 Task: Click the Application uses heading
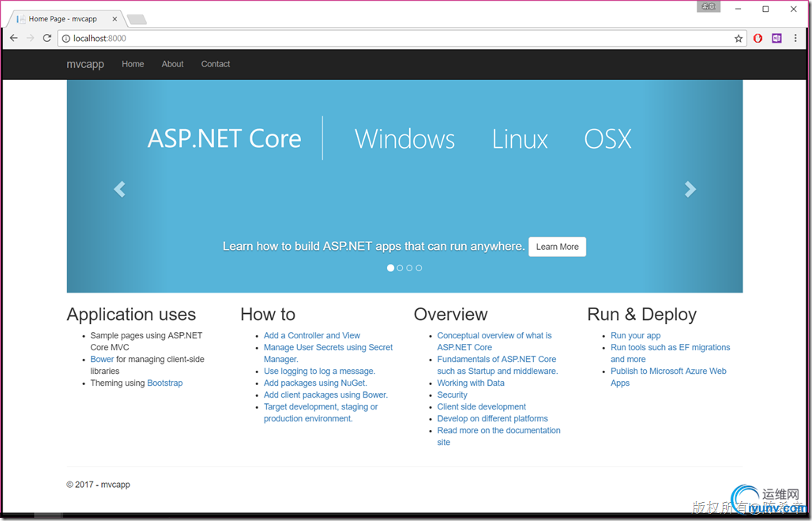coord(132,314)
